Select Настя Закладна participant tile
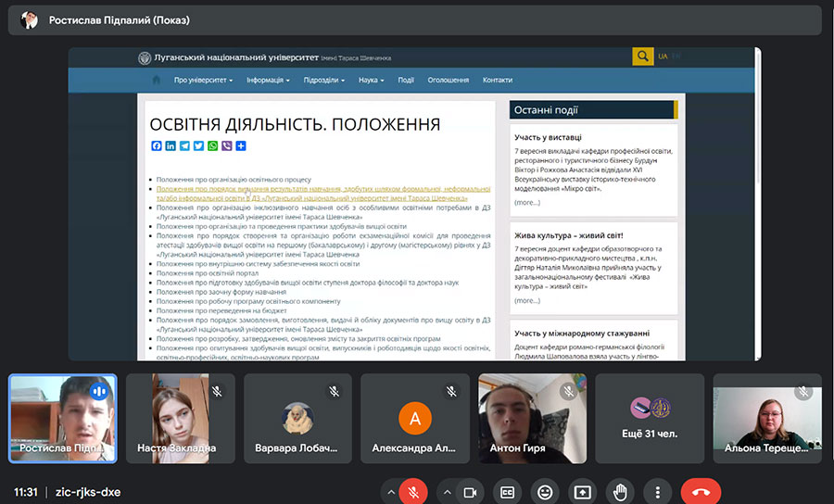This screenshot has width=834, height=504. coord(181,419)
